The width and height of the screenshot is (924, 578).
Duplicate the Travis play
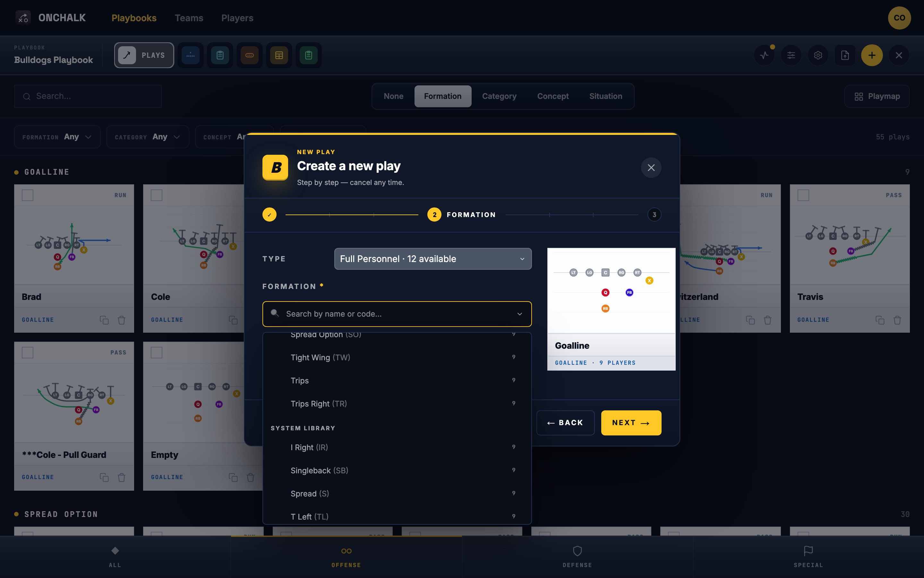point(880,320)
